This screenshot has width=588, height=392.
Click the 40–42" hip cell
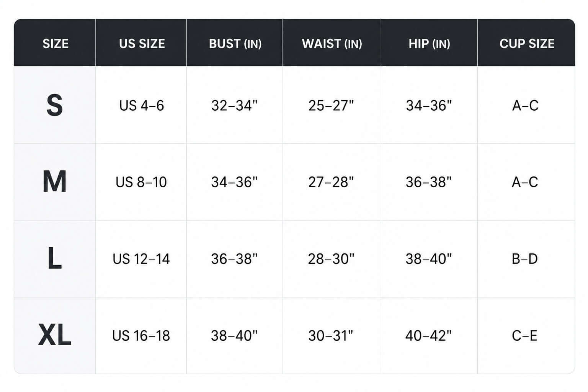tap(429, 335)
